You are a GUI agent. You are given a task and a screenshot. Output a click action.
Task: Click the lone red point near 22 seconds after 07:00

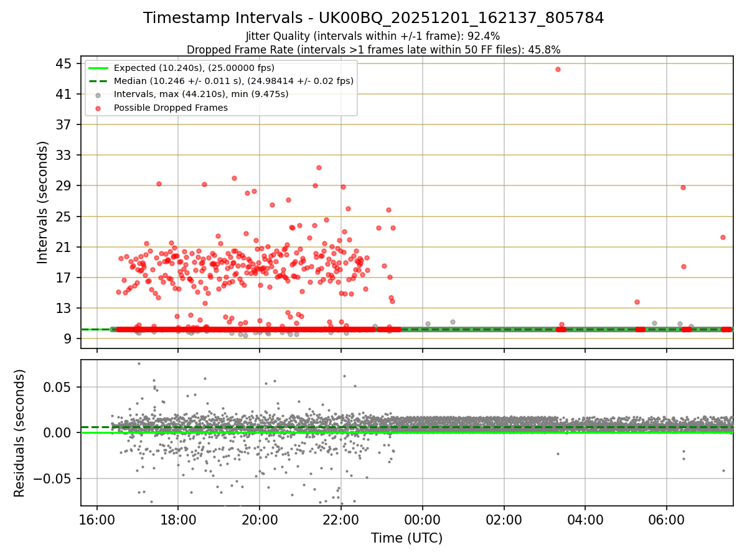coord(723,237)
